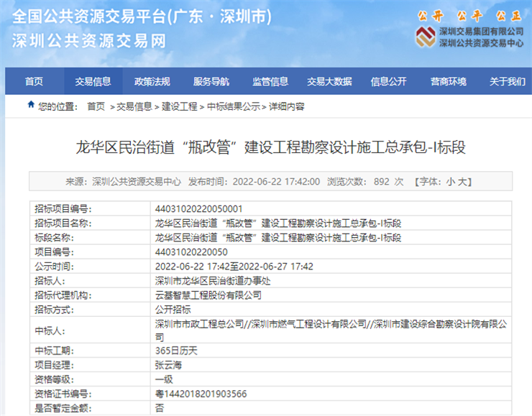The height and width of the screenshot is (416, 532).
Task: Click 中标结果公示 breadcrumb link
Action: 234,106
